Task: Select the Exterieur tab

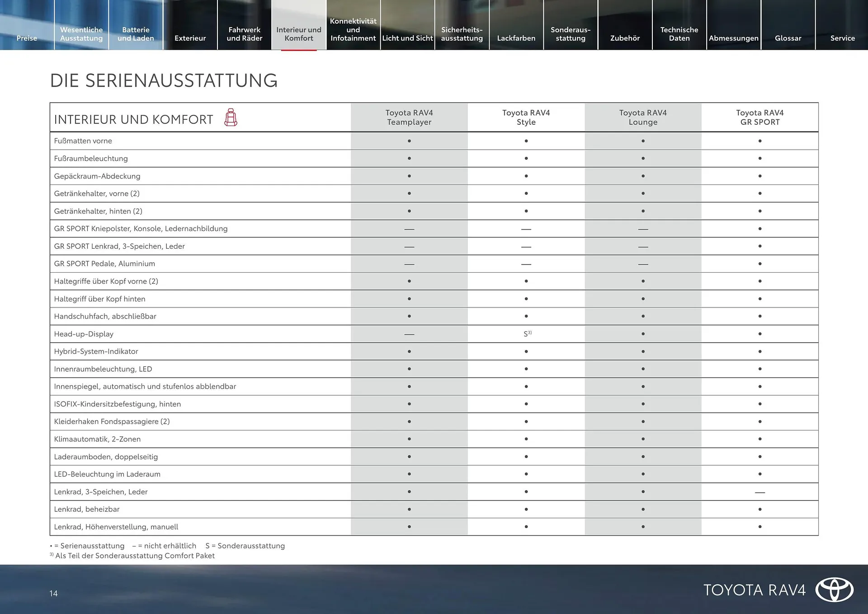Action: tap(190, 38)
